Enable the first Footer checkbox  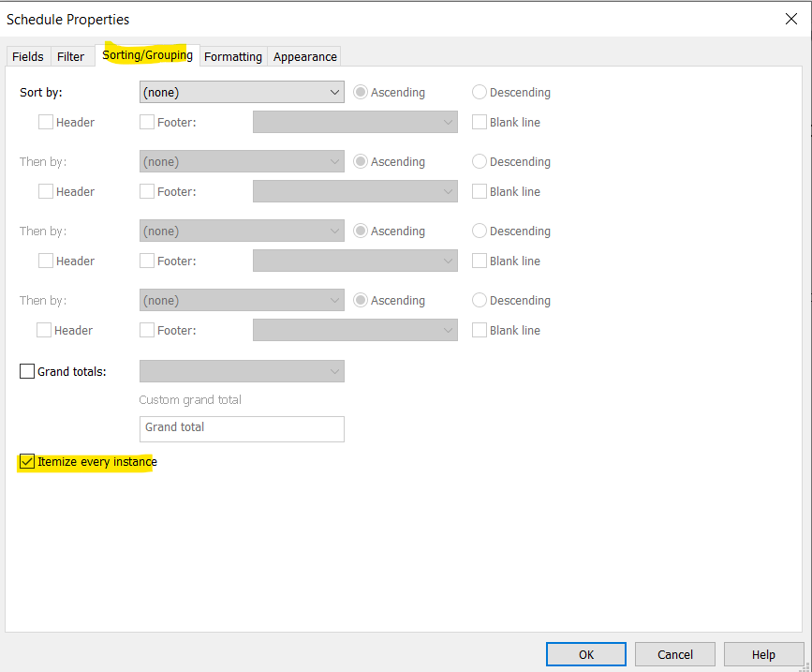pyautogui.click(x=146, y=122)
